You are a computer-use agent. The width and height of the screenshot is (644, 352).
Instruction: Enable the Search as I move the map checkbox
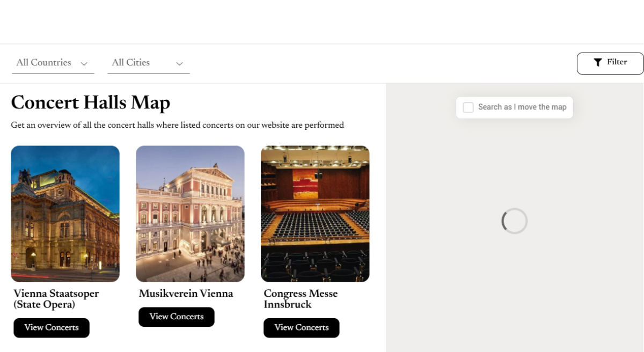point(468,107)
